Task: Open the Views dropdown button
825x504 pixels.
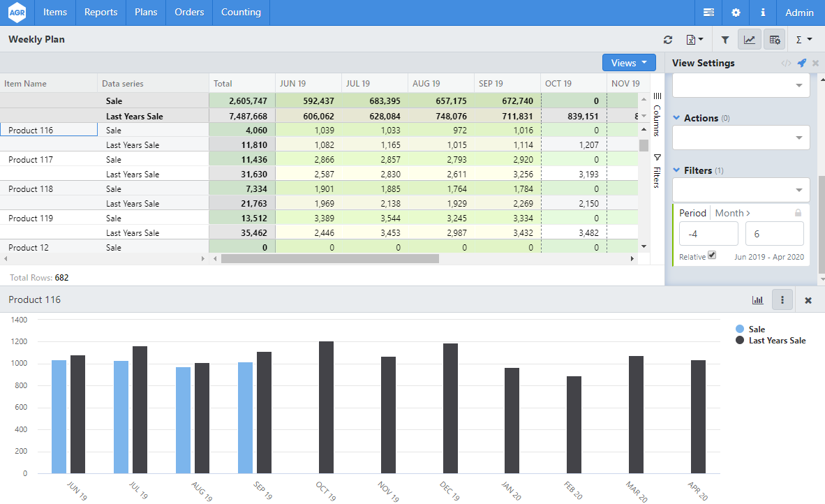Action: (629, 63)
